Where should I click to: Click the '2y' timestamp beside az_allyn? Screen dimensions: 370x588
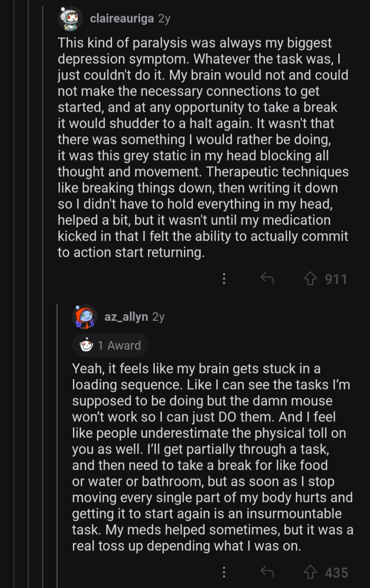158,316
